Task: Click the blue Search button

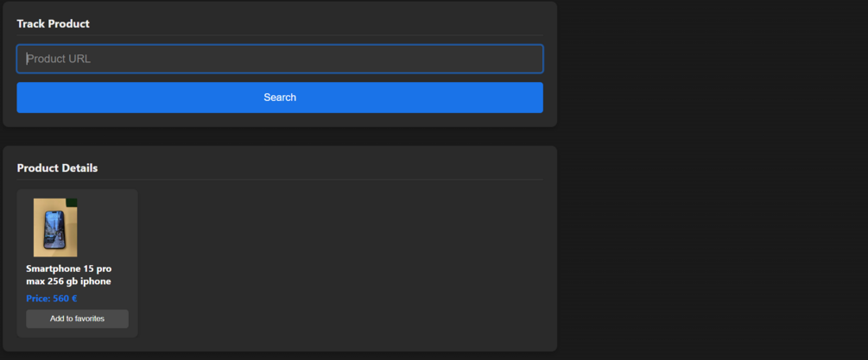Action: point(280,98)
